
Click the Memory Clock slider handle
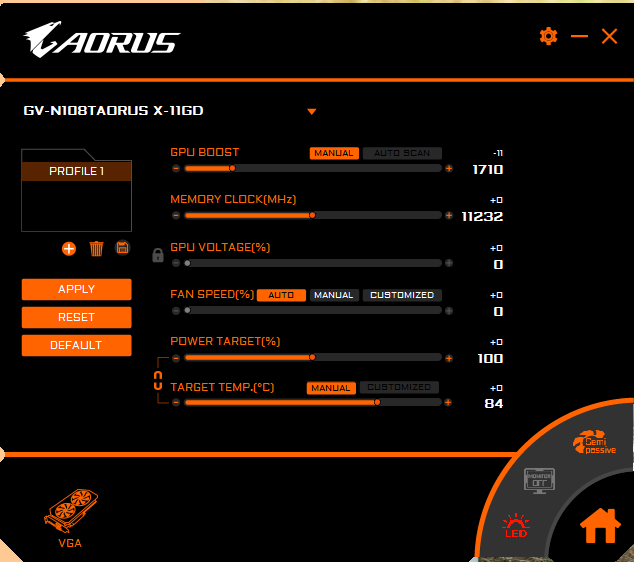tap(312, 216)
